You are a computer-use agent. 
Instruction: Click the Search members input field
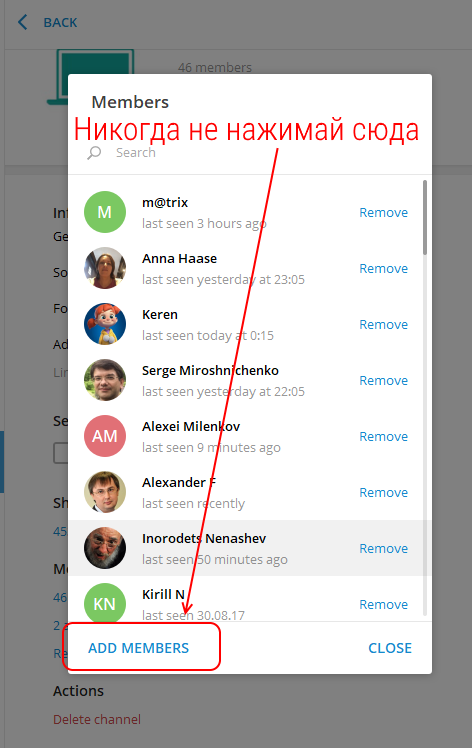point(258,153)
